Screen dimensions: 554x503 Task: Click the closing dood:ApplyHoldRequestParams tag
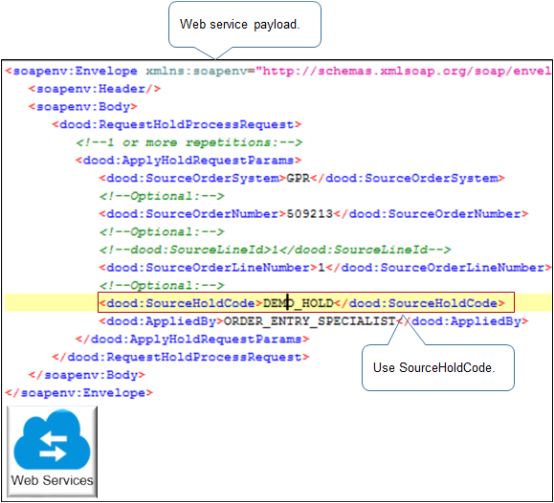[192, 339]
